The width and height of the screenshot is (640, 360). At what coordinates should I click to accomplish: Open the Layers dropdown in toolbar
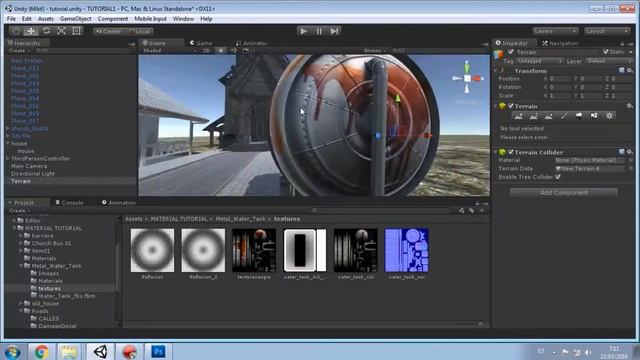[x=555, y=31]
